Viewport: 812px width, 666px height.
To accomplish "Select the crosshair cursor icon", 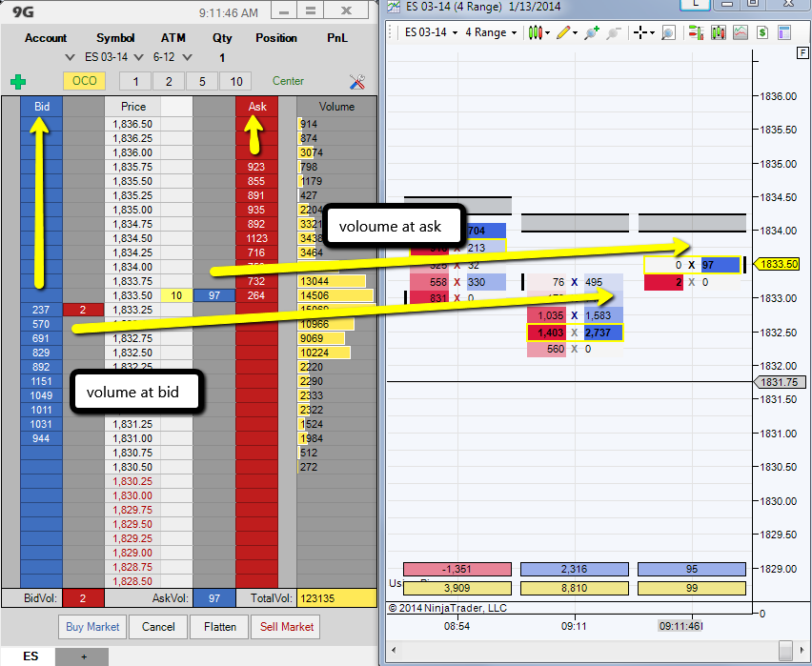I will click(640, 32).
